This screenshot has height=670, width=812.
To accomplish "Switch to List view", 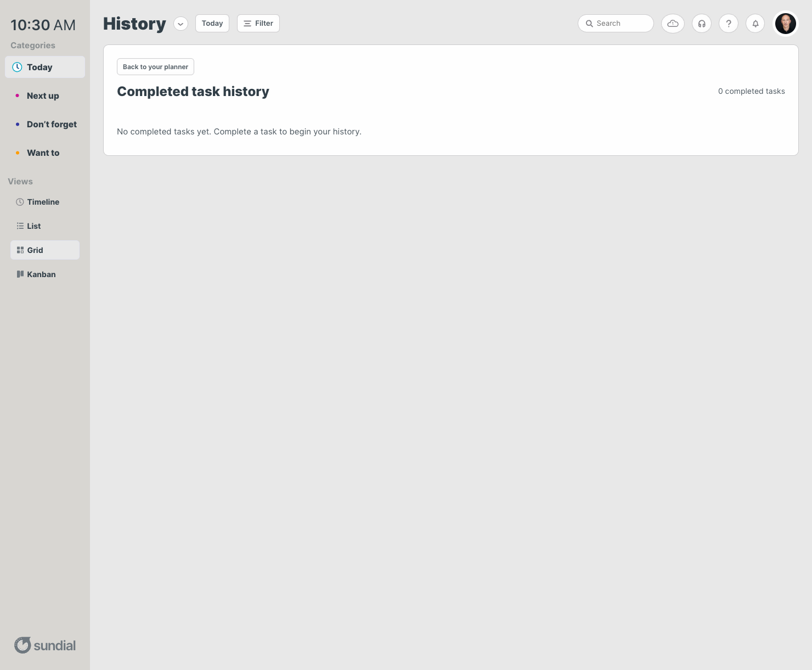I will [45, 226].
